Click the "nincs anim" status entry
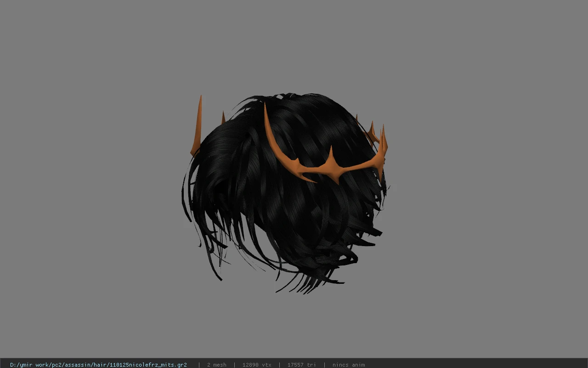This screenshot has width=588, height=368. [x=349, y=365]
